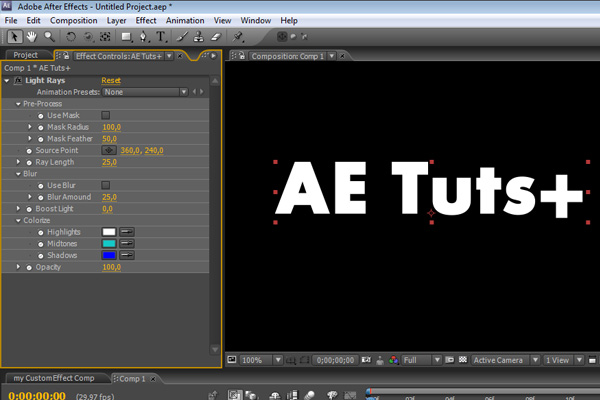Open the Animation Presets dropdown
600x400 pixels.
pos(145,92)
